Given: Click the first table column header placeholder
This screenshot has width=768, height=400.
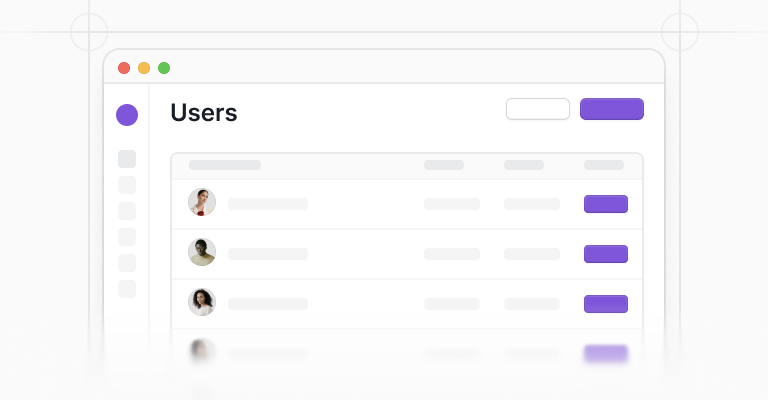Looking at the screenshot, I should (225, 165).
